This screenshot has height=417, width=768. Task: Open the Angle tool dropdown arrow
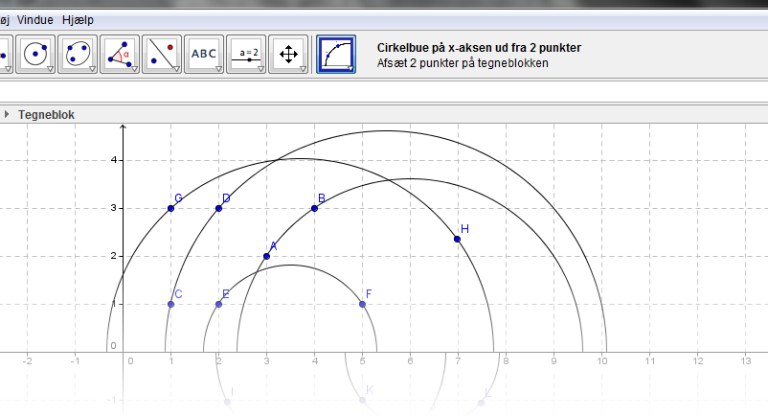134,69
